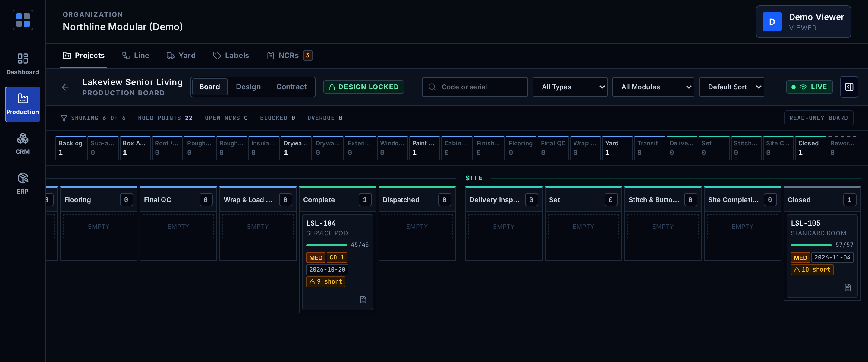The width and height of the screenshot is (868, 362).
Task: Open the All Modules dropdown
Action: tap(653, 87)
